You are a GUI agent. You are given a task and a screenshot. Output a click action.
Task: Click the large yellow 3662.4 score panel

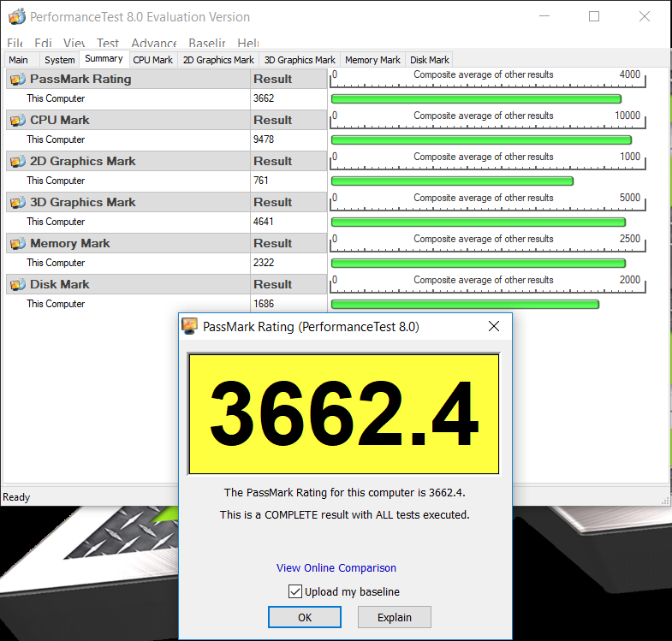pos(344,414)
